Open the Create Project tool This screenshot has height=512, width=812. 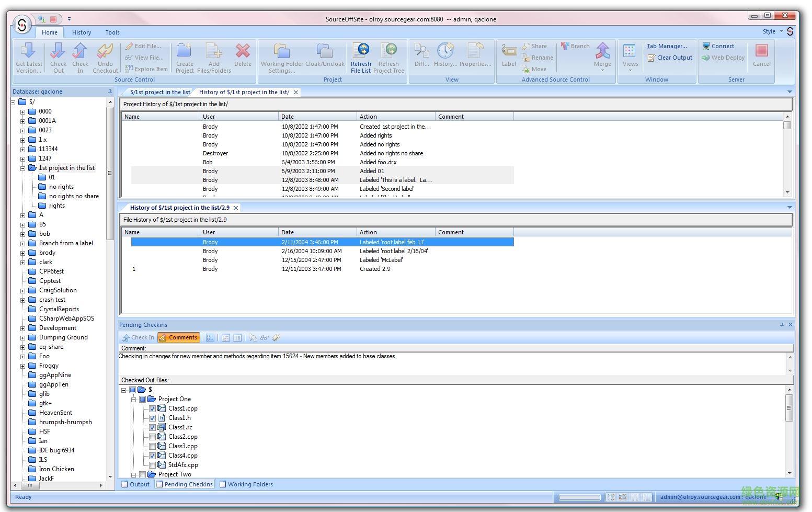tap(184, 56)
